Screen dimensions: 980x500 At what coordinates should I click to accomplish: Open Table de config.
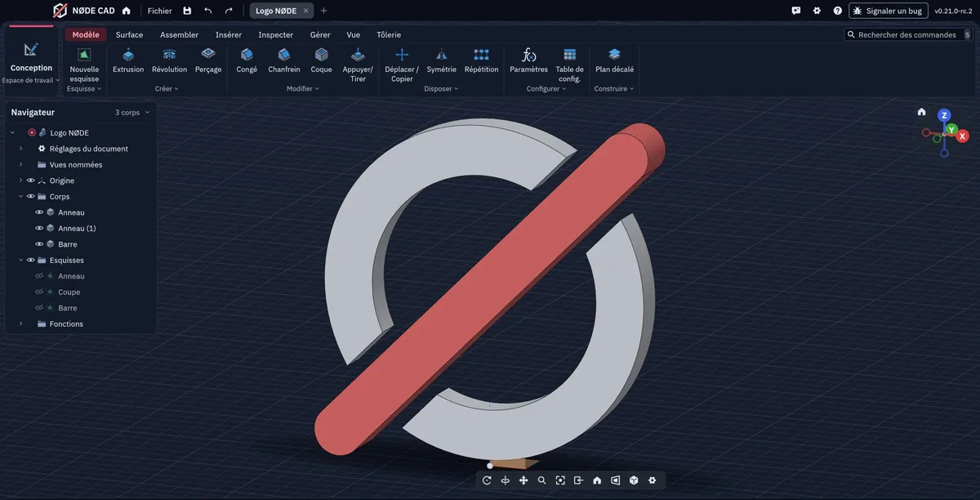tap(570, 65)
